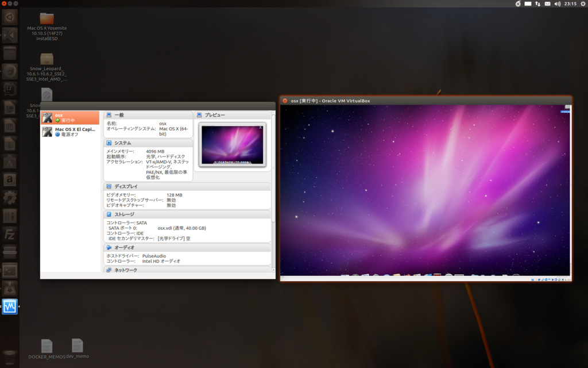Open システム settings via its header
Screen dimensions: 588x368
click(123, 143)
